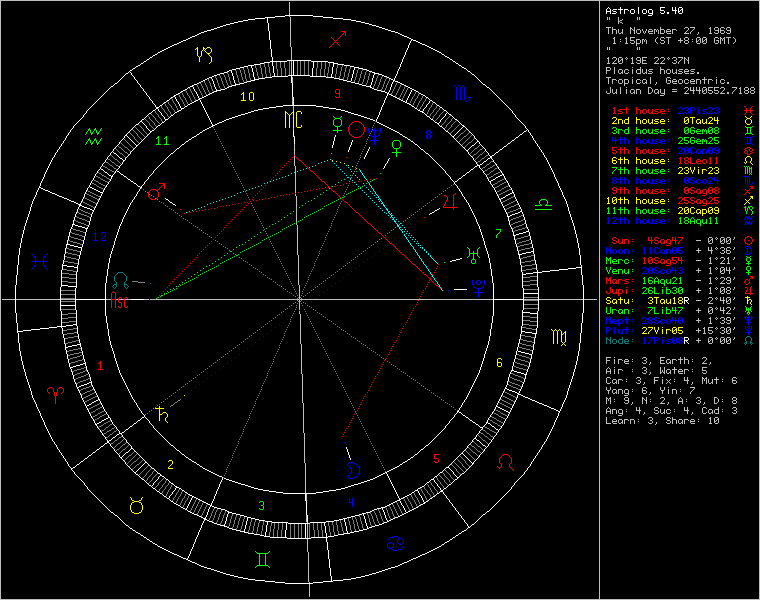Click the blue Moon symbol in house 4
The height and width of the screenshot is (600, 760).
[351, 468]
